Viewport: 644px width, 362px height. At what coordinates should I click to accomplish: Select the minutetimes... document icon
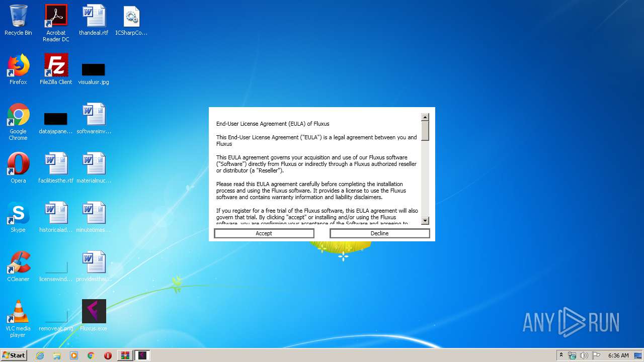pos(94,218)
